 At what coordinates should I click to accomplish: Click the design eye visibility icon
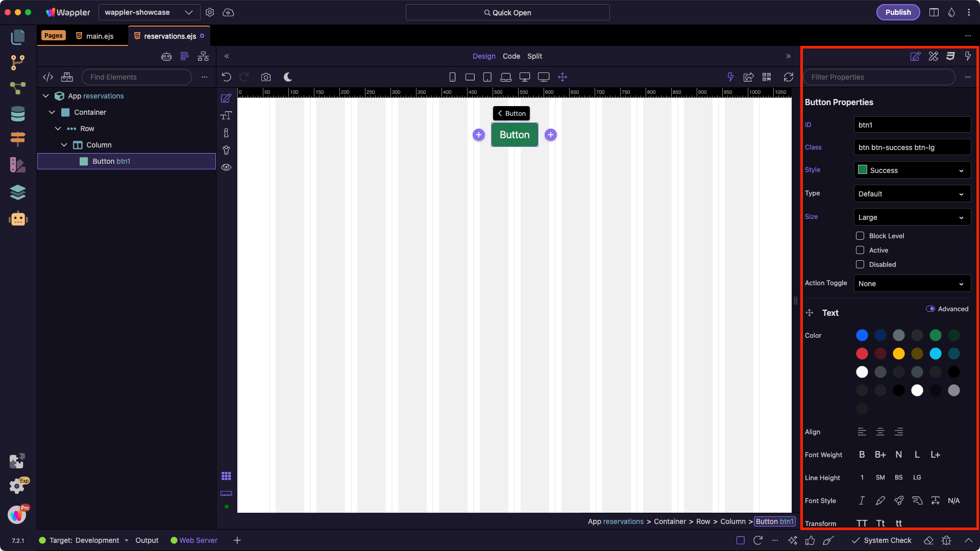pyautogui.click(x=226, y=167)
